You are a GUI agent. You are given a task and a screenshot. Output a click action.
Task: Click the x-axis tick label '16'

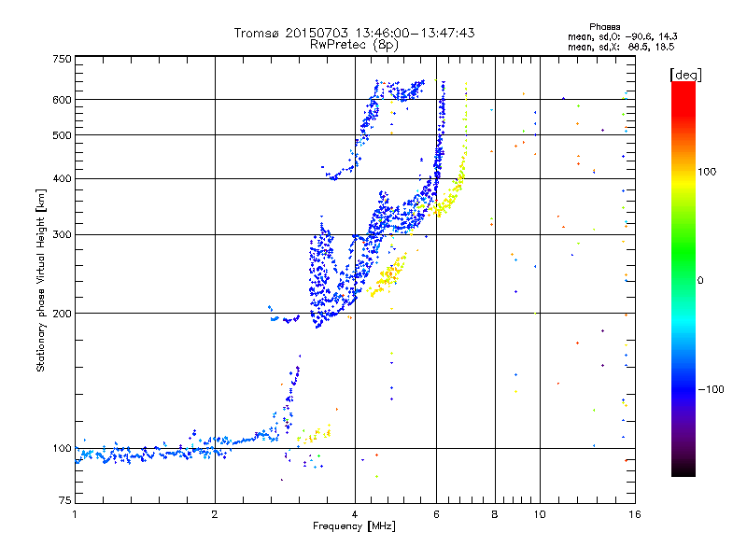coord(635,514)
